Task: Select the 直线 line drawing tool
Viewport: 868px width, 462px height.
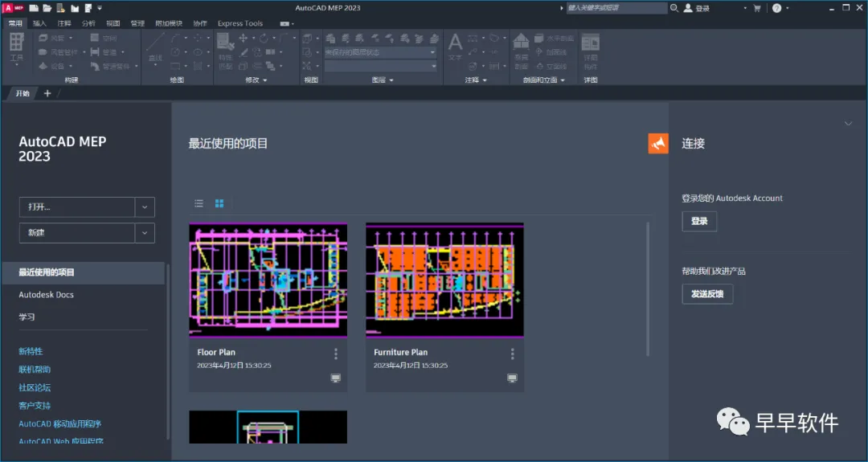Action: tap(155, 47)
